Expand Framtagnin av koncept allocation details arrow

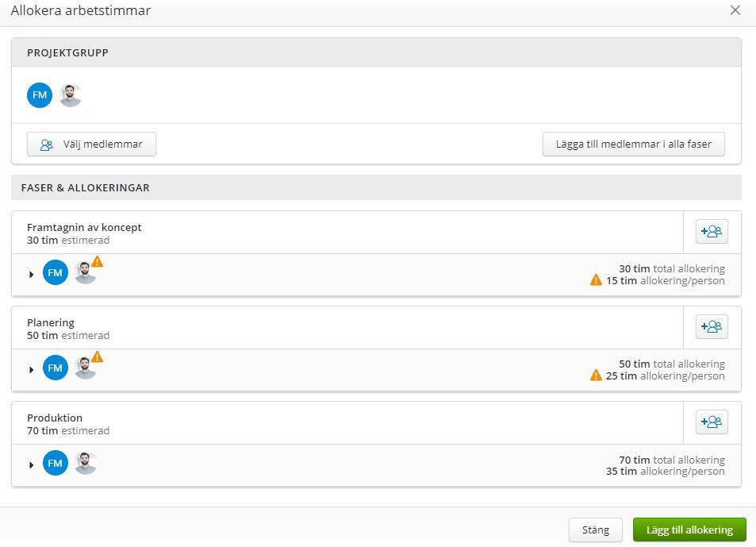(32, 275)
